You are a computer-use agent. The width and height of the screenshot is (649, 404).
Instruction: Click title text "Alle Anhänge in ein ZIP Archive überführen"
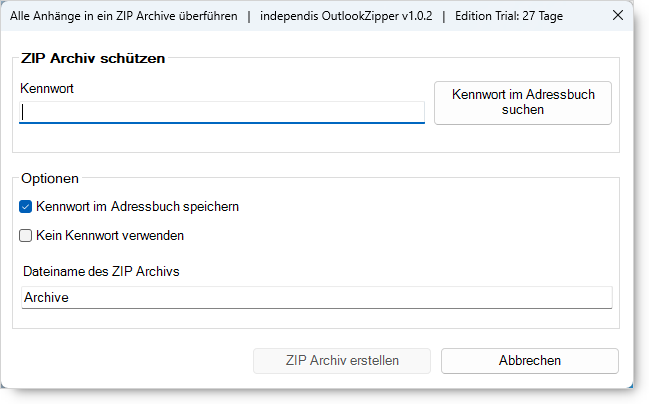pos(123,17)
